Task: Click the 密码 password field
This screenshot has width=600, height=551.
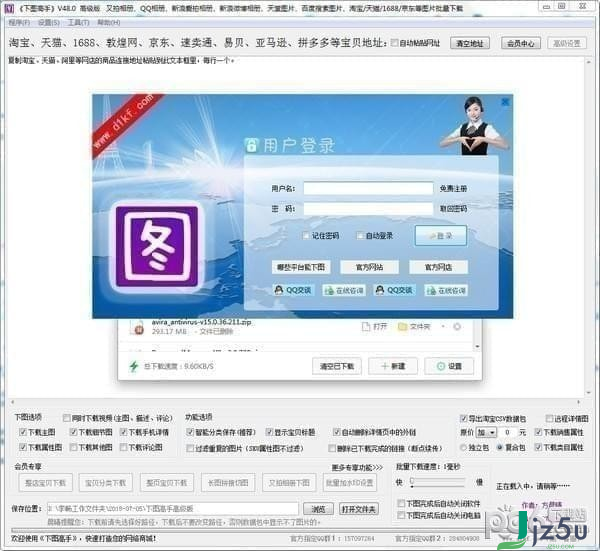Action: pos(368,209)
